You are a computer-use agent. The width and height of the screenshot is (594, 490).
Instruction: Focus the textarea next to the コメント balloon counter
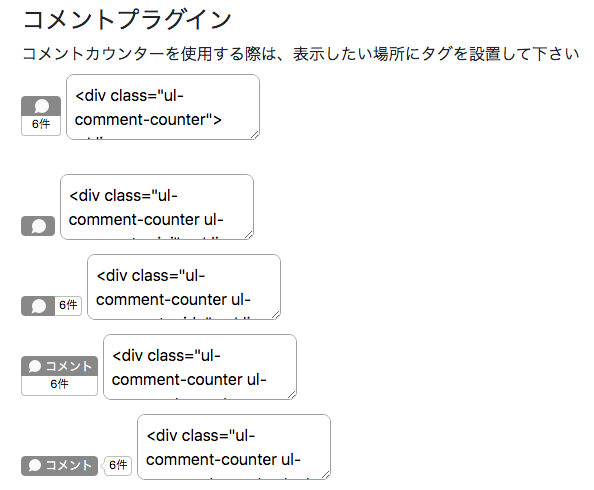click(x=234, y=447)
